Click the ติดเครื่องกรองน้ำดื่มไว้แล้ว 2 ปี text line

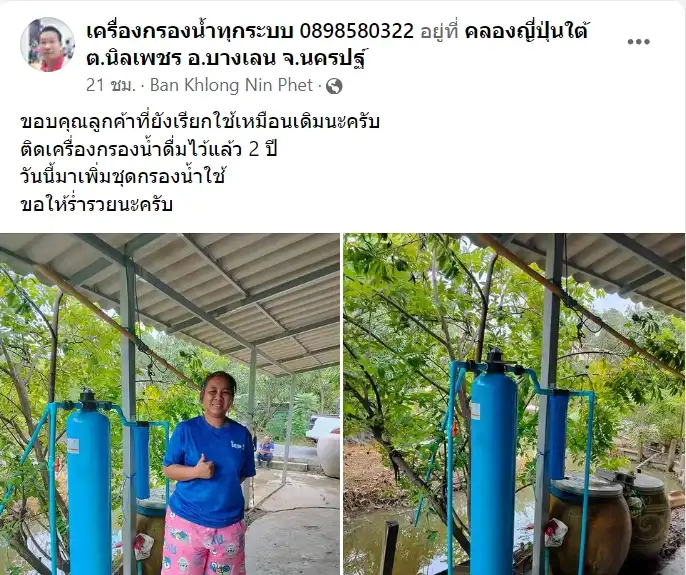click(x=149, y=149)
